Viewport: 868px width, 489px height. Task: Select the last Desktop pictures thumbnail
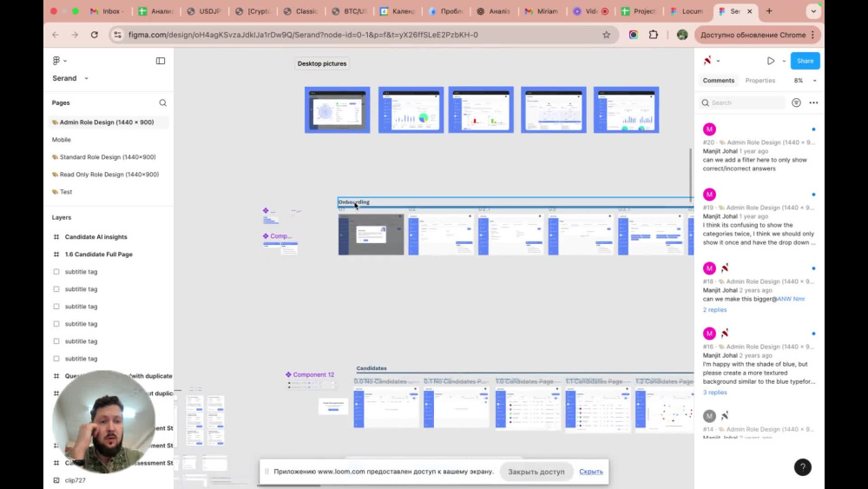[626, 109]
